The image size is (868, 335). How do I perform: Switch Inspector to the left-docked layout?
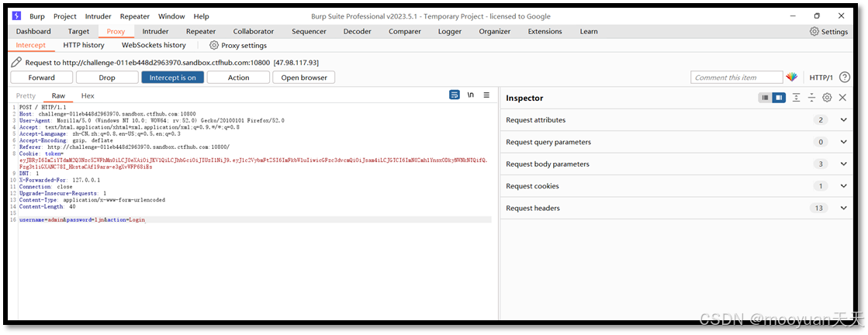click(x=765, y=98)
